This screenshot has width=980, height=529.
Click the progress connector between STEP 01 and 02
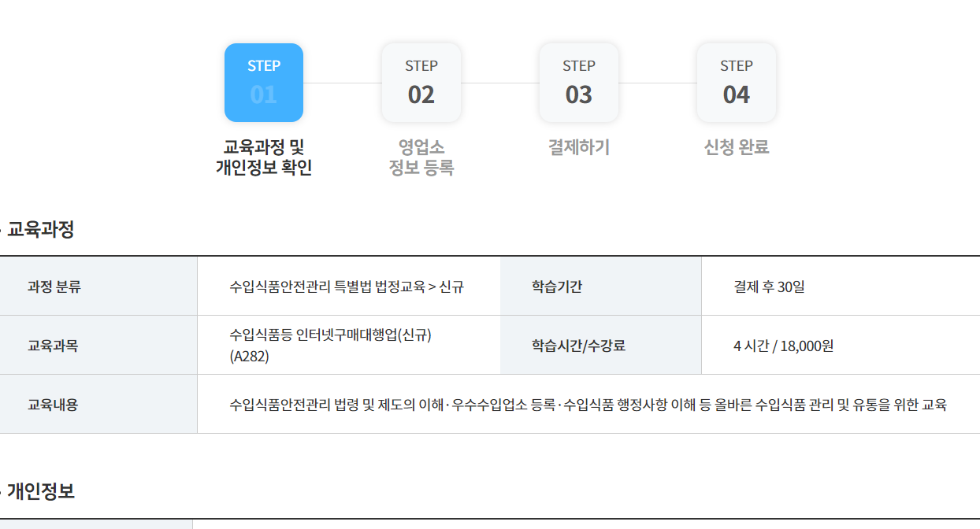342,82
